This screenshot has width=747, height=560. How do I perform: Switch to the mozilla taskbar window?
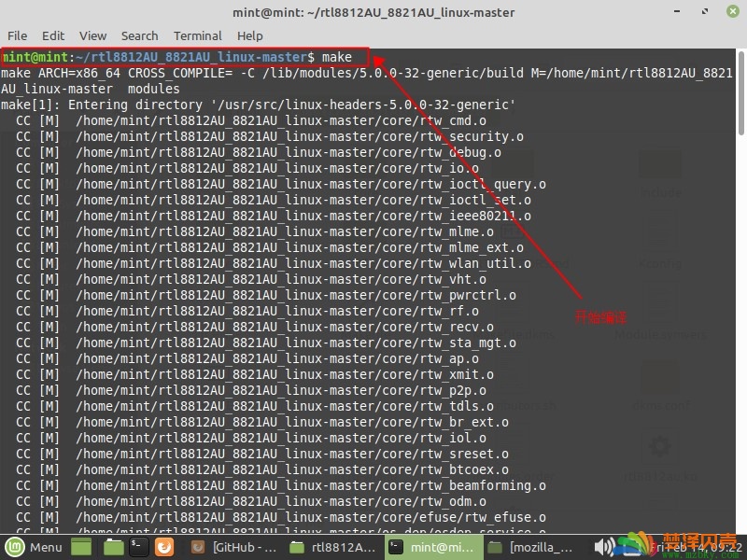[x=531, y=547]
